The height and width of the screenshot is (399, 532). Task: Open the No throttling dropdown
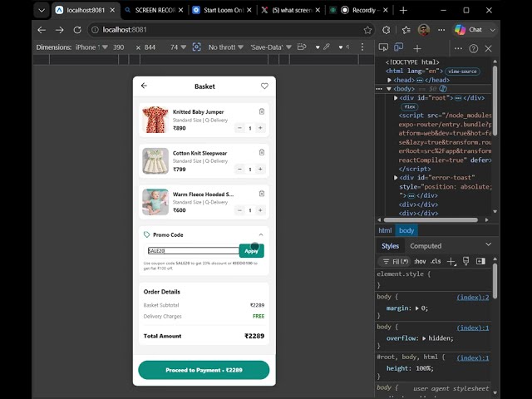(225, 47)
